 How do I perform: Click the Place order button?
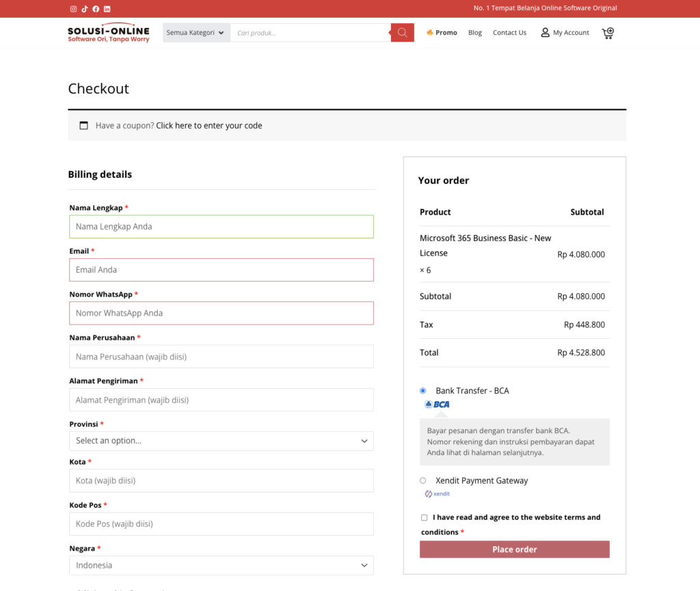tap(514, 549)
